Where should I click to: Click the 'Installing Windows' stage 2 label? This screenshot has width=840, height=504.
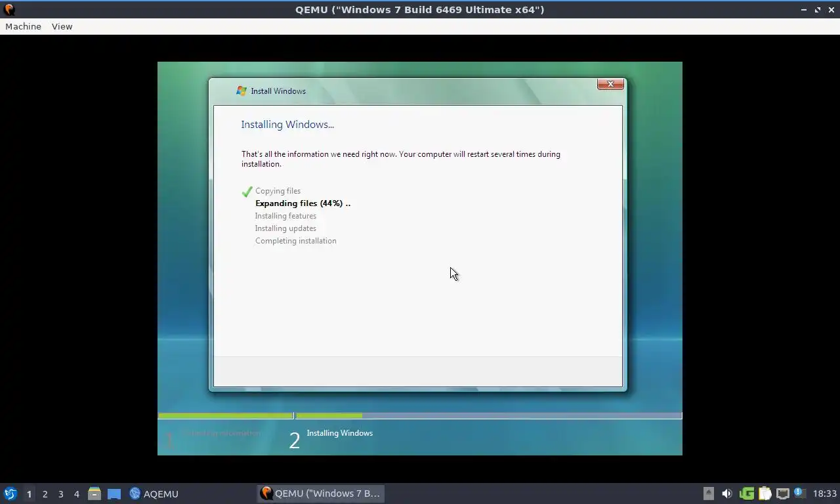click(x=339, y=433)
